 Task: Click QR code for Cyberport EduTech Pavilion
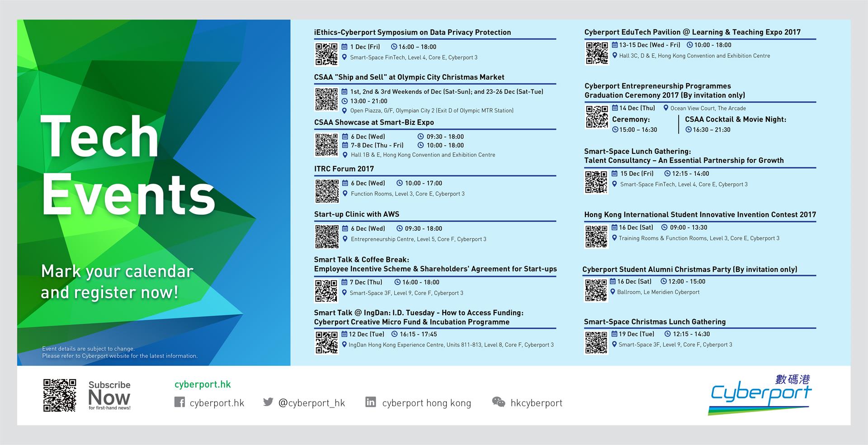coord(597,53)
